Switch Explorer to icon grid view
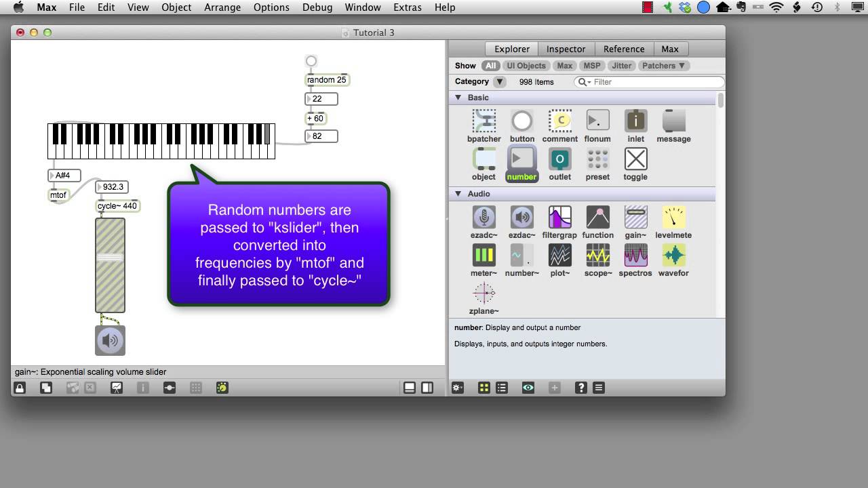868x488 pixels. pos(484,388)
